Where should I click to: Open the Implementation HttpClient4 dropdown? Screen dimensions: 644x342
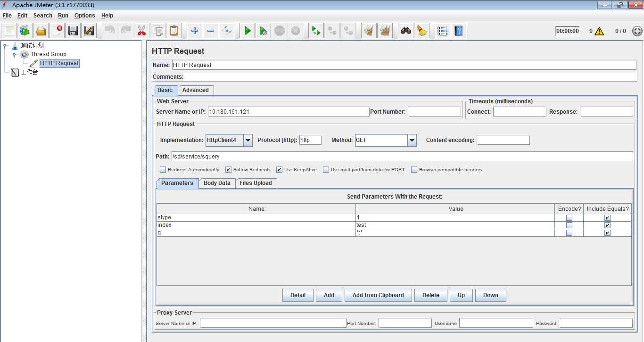pyautogui.click(x=248, y=140)
